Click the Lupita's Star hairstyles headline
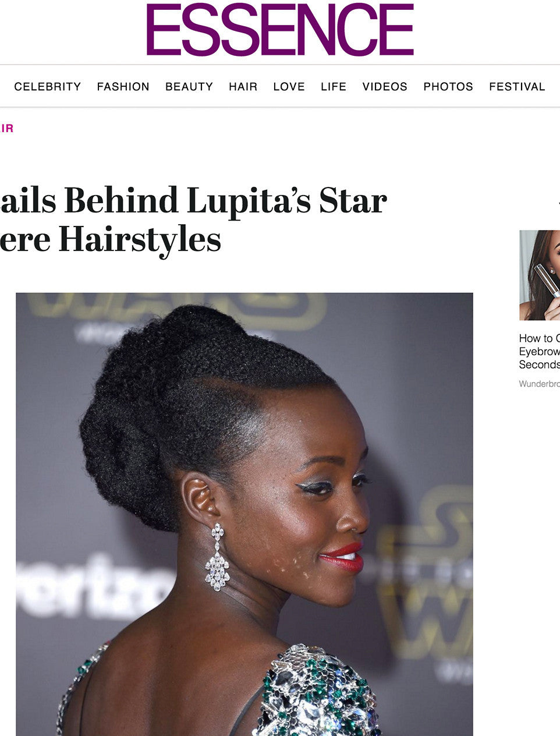 193,220
